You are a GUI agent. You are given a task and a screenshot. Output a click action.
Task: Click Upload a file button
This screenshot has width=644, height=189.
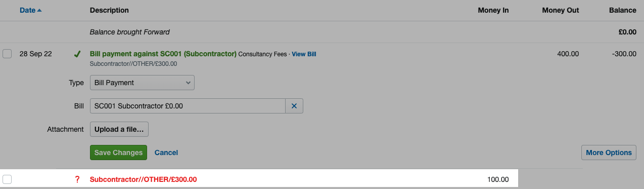[x=119, y=129]
